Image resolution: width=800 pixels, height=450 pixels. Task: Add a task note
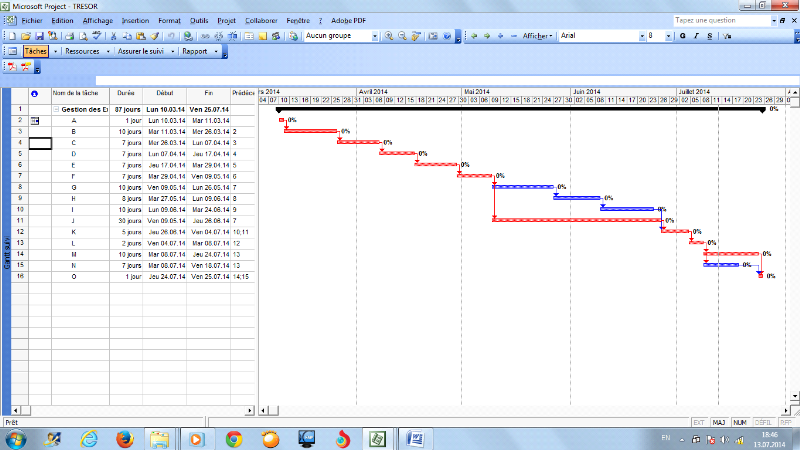[x=262, y=36]
